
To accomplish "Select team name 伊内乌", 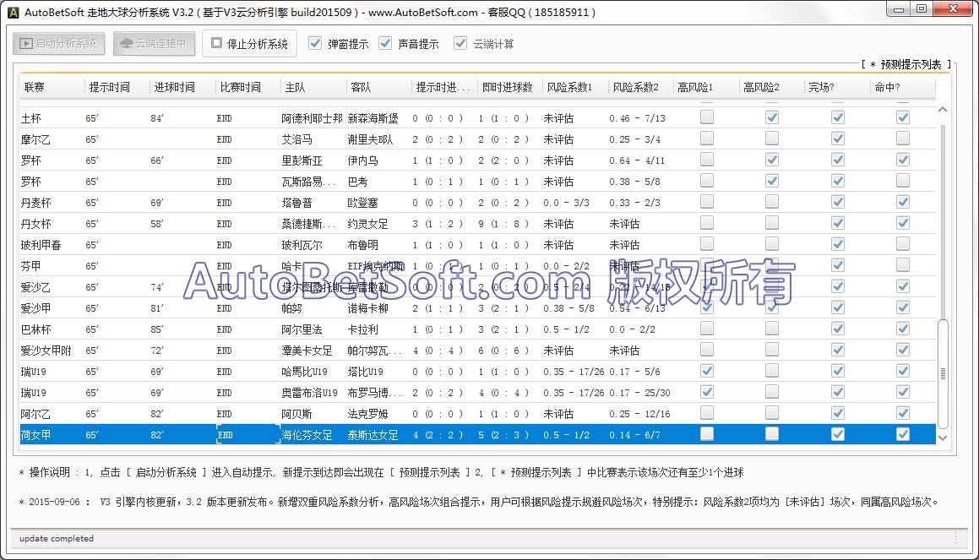I will point(362,160).
